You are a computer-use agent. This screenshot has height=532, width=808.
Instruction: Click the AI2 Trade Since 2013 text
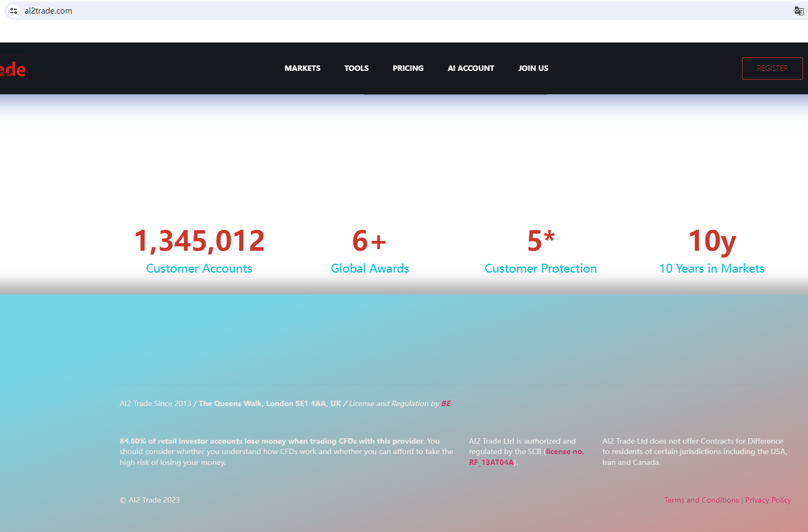155,403
